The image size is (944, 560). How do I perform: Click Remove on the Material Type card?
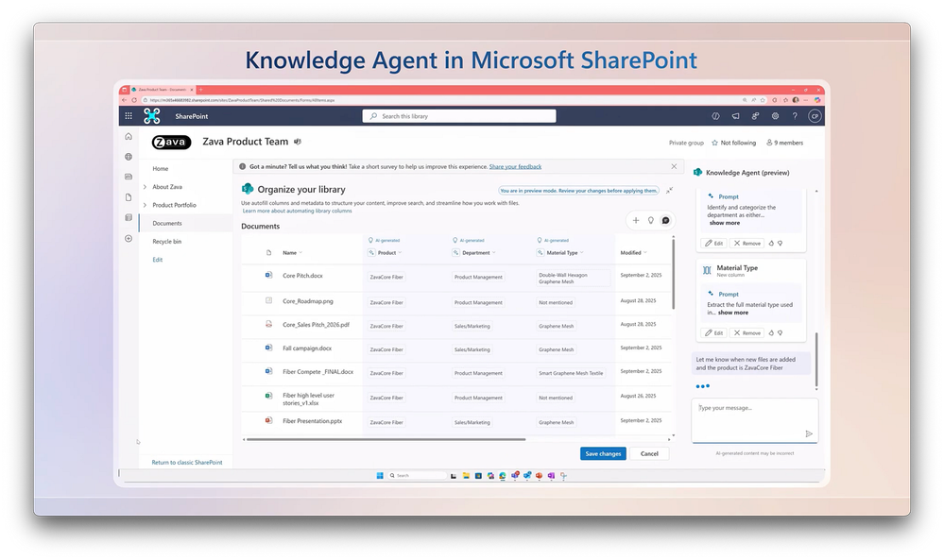pos(747,332)
